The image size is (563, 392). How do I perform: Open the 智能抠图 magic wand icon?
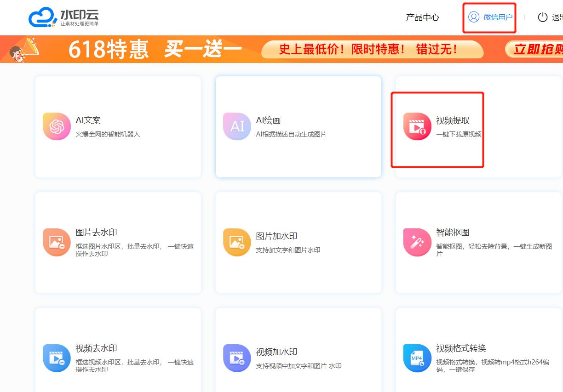tap(417, 242)
